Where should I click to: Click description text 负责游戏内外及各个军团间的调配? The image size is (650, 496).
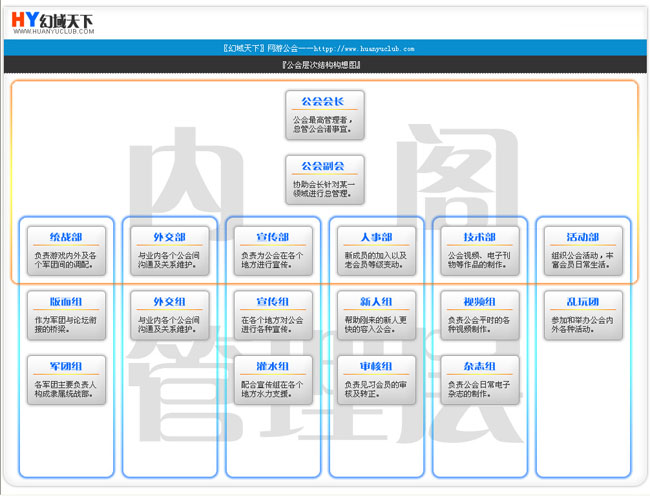(65, 260)
